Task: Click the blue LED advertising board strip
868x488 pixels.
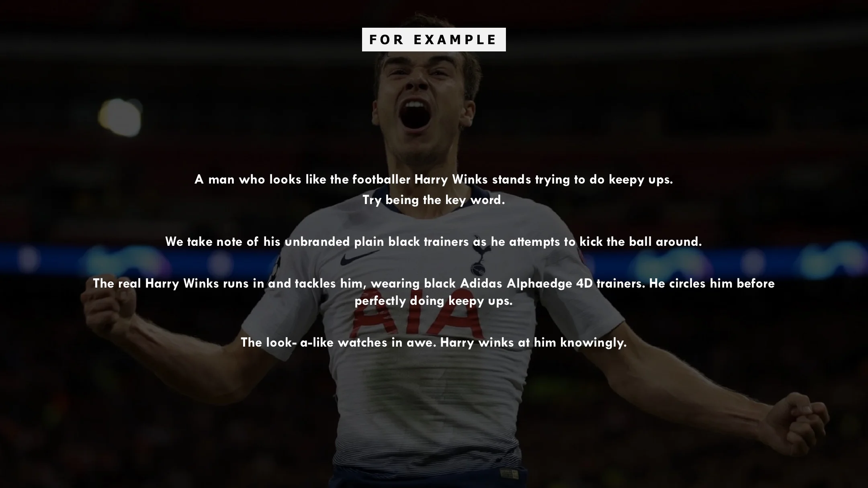Action: click(434, 259)
